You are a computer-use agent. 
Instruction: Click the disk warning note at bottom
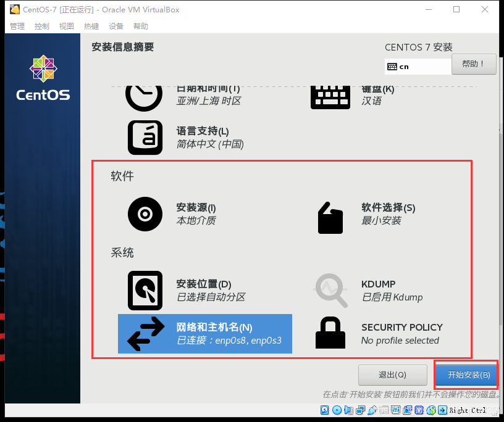[x=412, y=394]
